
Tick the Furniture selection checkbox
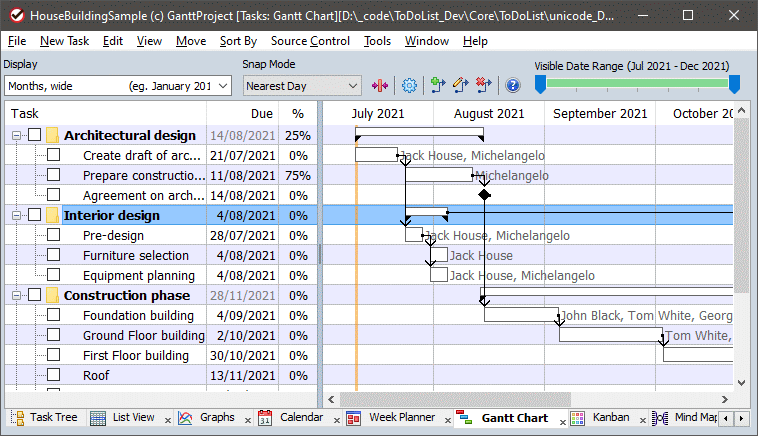pyautogui.click(x=54, y=256)
